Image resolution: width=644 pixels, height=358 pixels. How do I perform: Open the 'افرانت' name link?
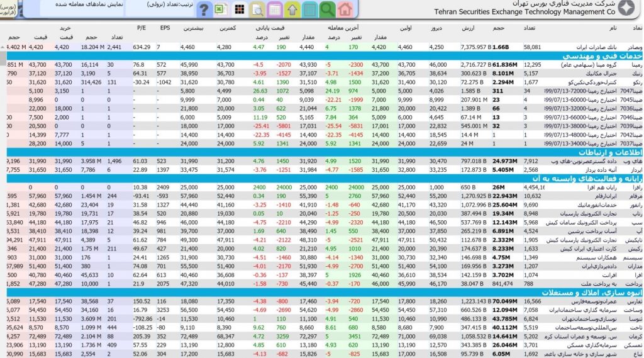pos(609,275)
